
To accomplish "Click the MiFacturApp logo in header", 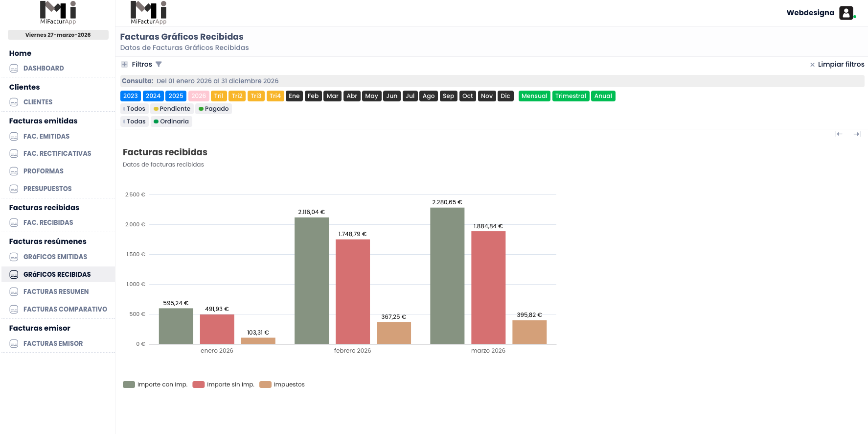I will (x=148, y=13).
